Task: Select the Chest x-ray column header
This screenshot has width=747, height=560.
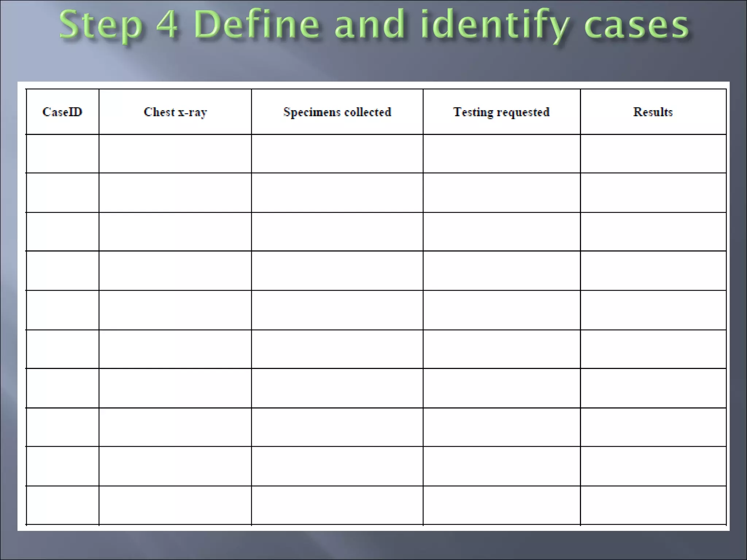Action: (175, 112)
